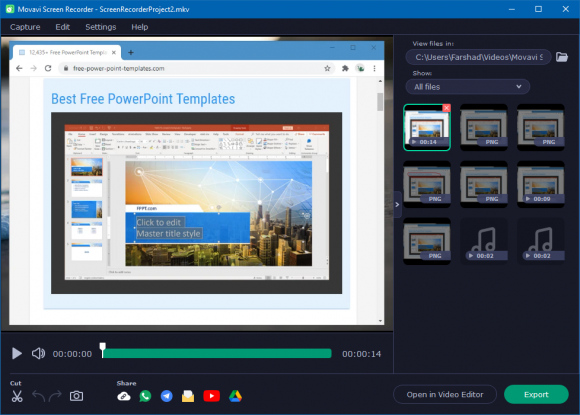Share to Google Drive icon
This screenshot has width=580, height=415.
point(235,396)
